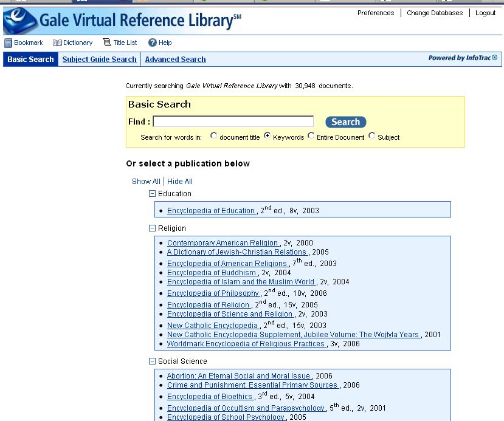Switch to Advanced Search tab
Screen dimensions: 504x421
(175, 60)
